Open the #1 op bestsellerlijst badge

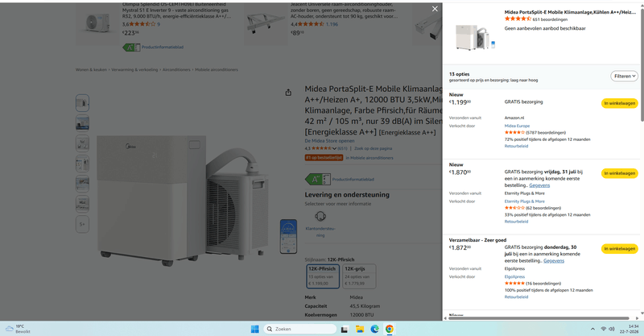coord(324,157)
